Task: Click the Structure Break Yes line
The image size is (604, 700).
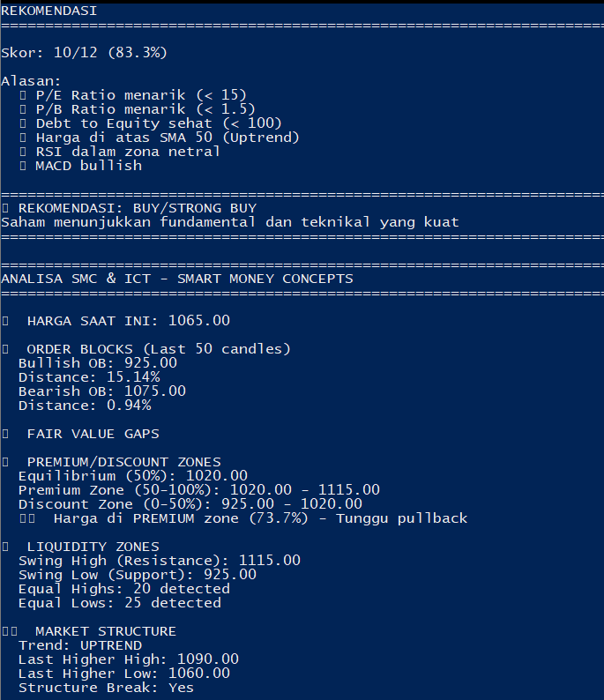Action: 106,688
